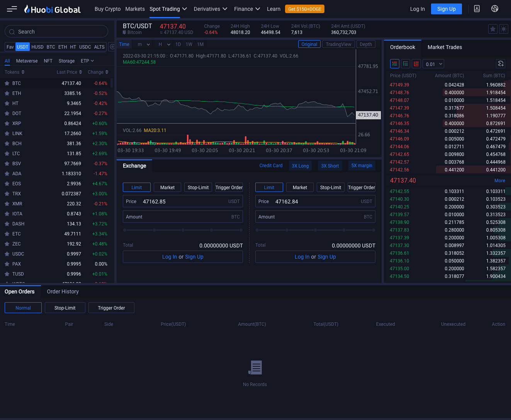
Task: Open the hamburger menu beside Huobi logo
Action: coord(12,9)
